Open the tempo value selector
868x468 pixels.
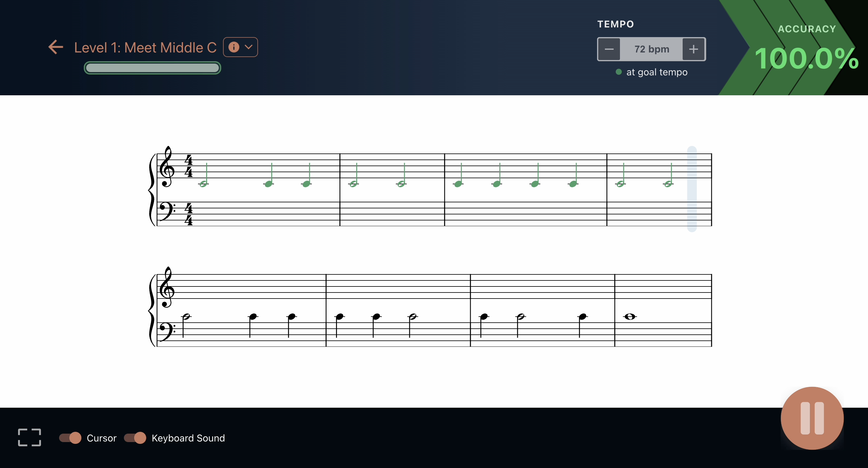coord(651,49)
